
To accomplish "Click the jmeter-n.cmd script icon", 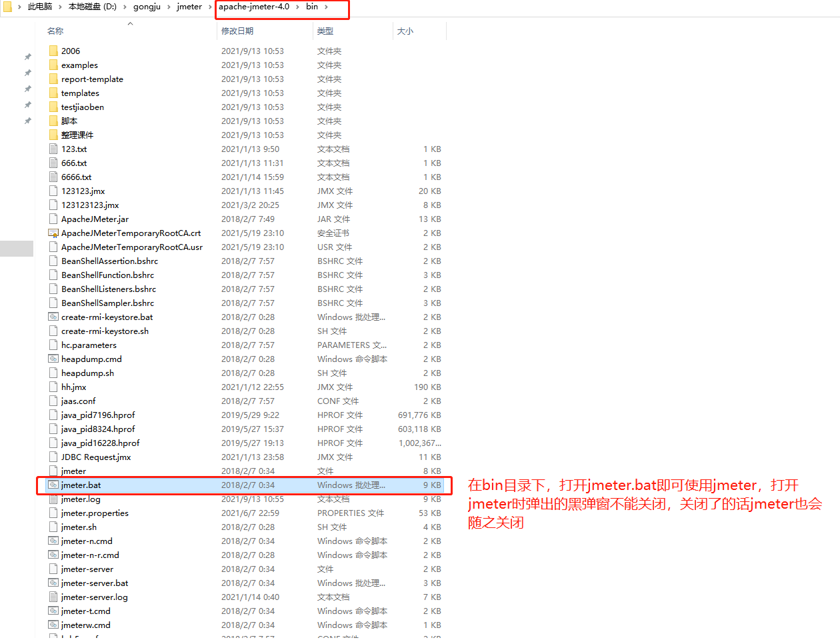I will (53, 541).
